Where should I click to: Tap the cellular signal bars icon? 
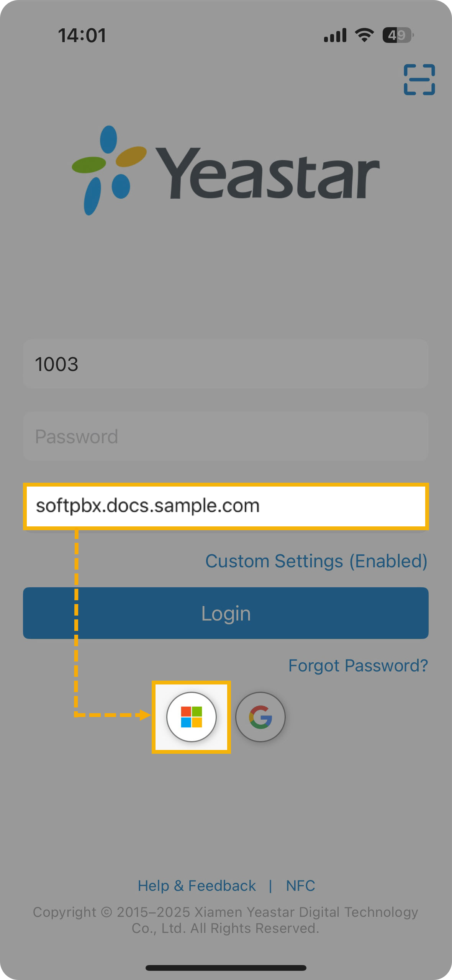click(335, 35)
